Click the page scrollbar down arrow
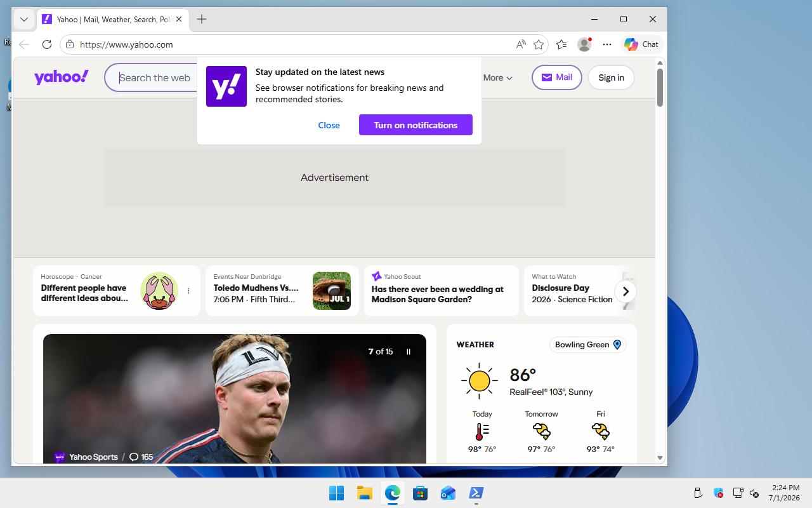The image size is (812, 508). pos(660,458)
